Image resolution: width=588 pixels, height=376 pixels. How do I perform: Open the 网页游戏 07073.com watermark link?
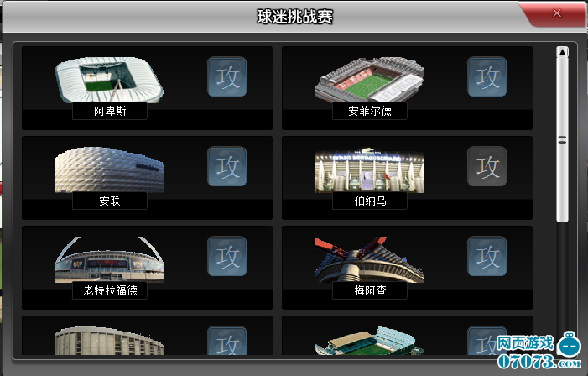click(540, 351)
